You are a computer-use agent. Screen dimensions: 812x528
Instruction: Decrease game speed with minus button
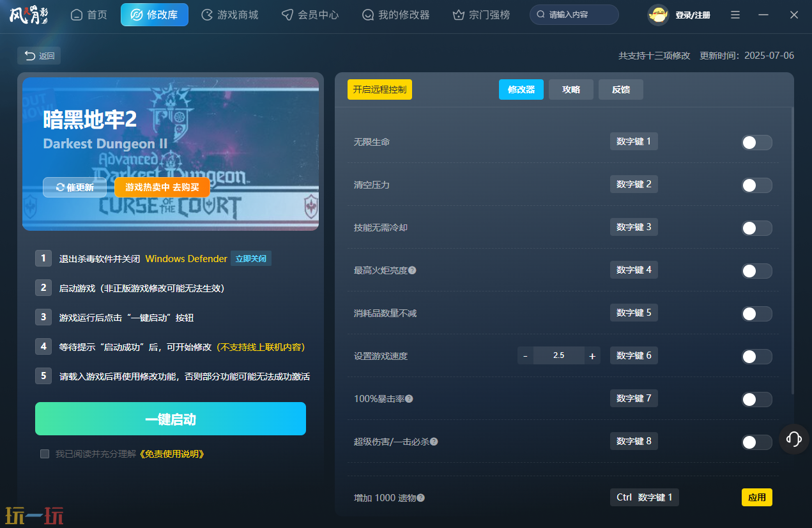coord(525,355)
